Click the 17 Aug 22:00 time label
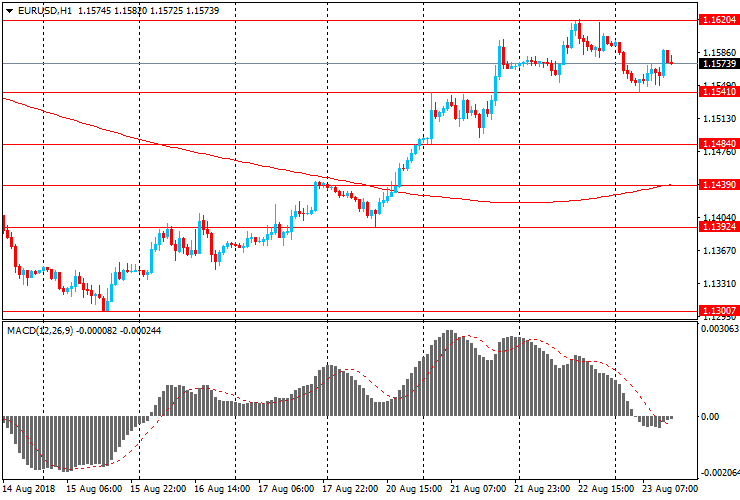The image size is (740, 500). pyautogui.click(x=350, y=489)
